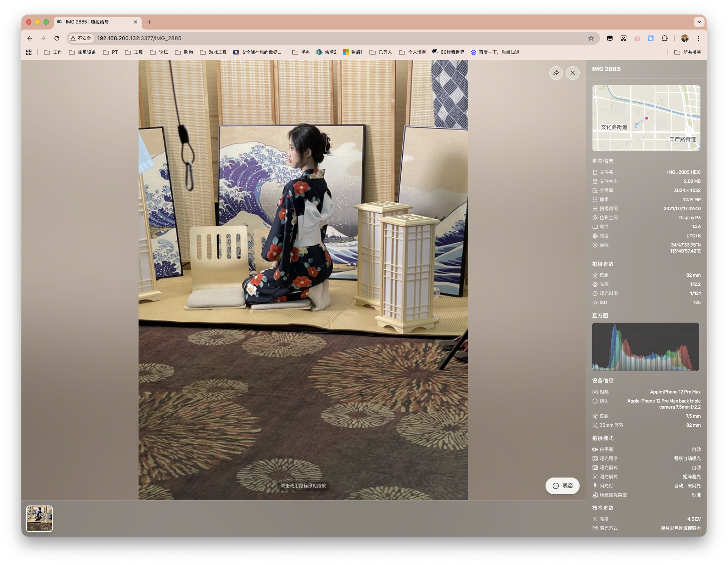Open the 游戏工具 bookmark folder
The image size is (728, 565).
(x=213, y=52)
